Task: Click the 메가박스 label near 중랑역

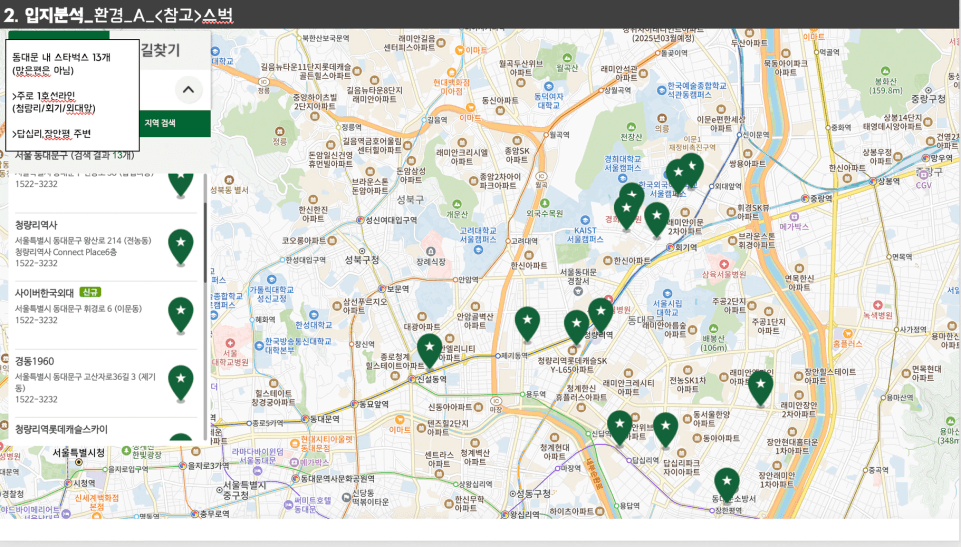Action: click(x=794, y=227)
